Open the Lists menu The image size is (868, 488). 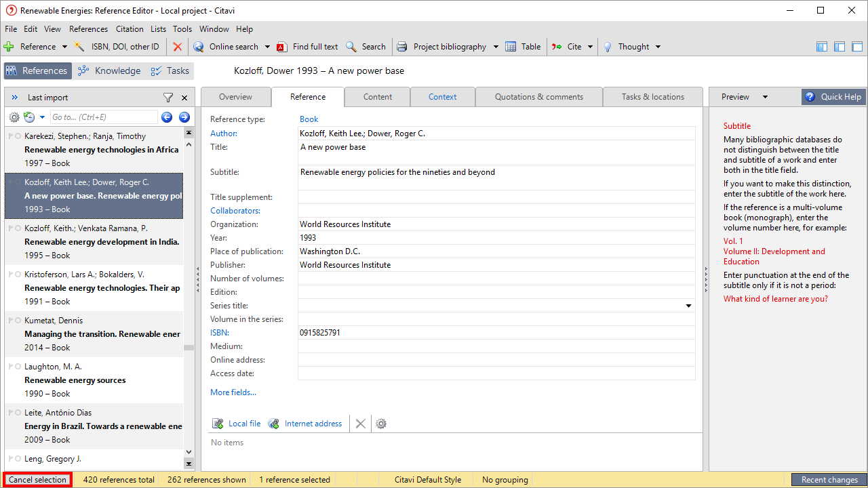pos(158,29)
